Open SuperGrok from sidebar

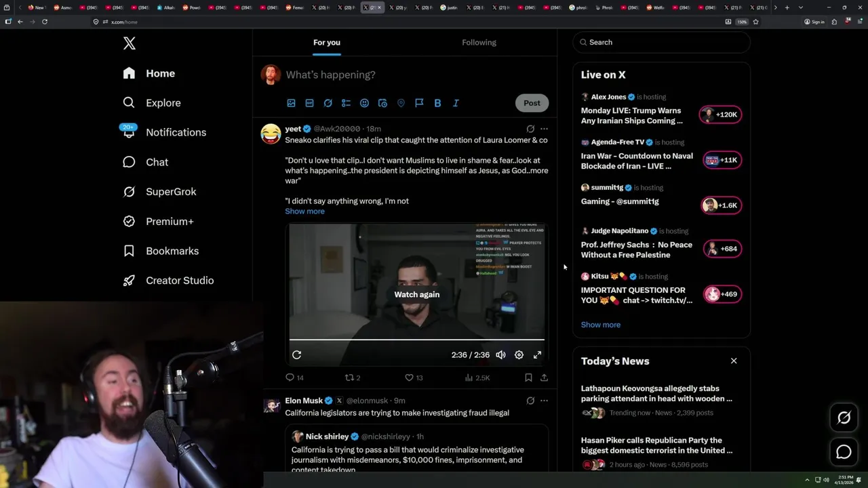click(159, 192)
